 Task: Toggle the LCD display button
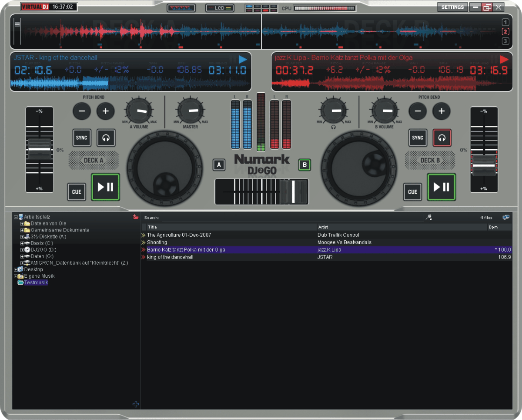[x=220, y=8]
